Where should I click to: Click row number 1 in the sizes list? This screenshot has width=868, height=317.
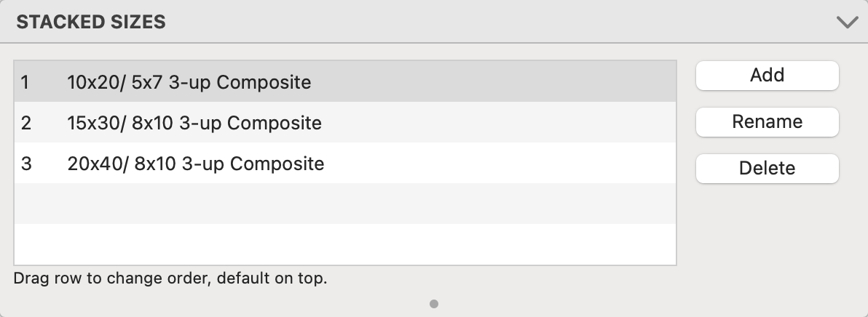(x=25, y=82)
